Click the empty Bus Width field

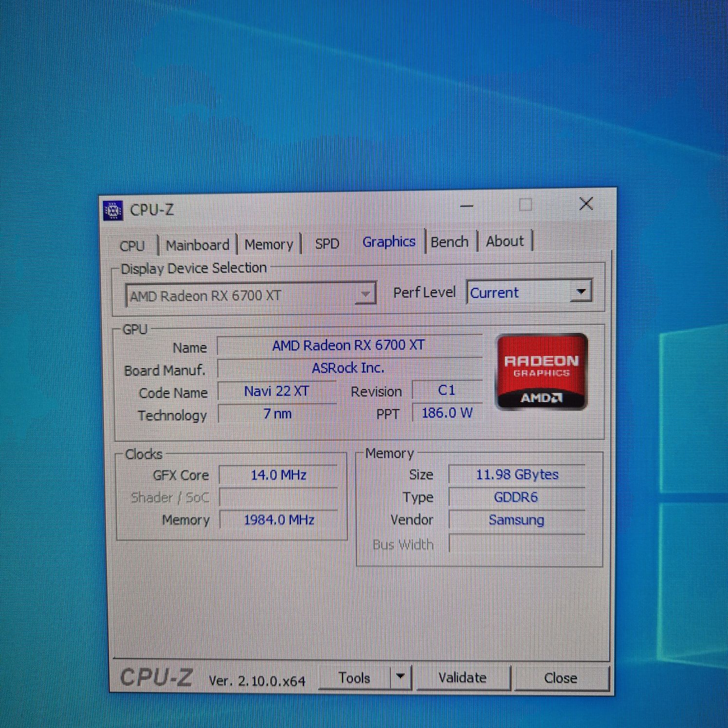pyautogui.click(x=517, y=544)
